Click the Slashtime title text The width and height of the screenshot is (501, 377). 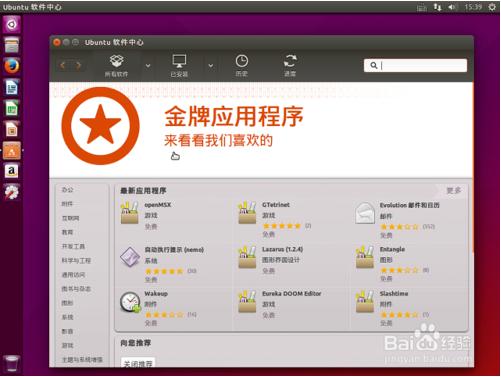(394, 294)
